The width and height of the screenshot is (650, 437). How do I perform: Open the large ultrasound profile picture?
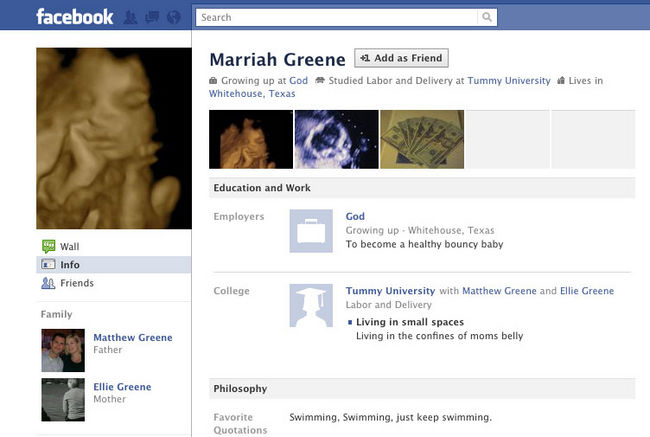click(114, 138)
